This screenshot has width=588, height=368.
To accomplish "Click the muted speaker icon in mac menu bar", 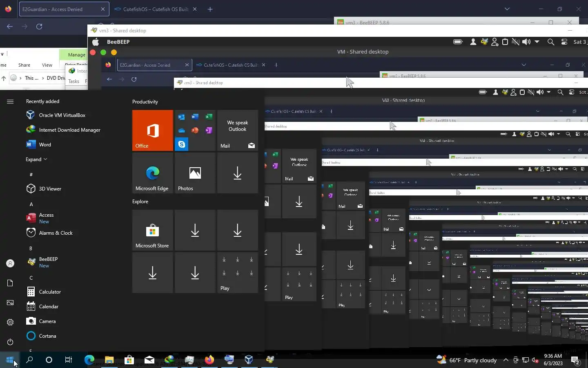I will [516, 42].
